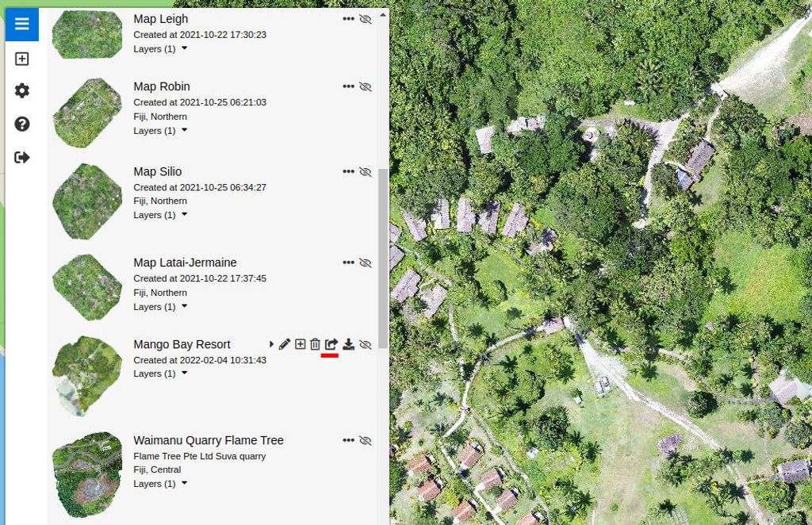Open the more options menu for Map Robin
The image size is (812, 525).
pos(348,86)
